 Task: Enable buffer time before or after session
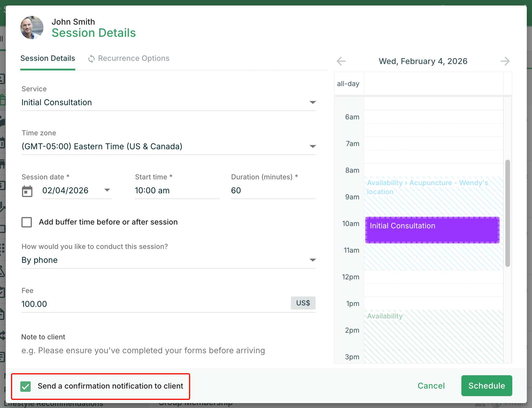27,222
